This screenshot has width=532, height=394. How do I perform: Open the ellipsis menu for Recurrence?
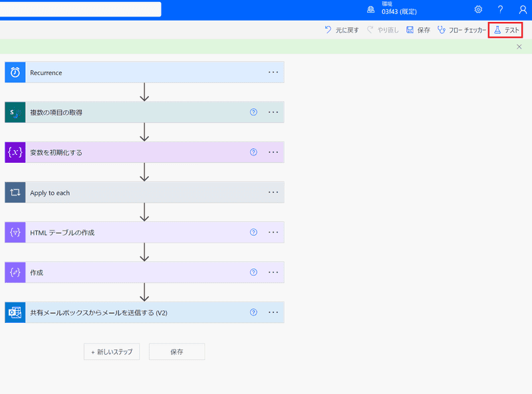pos(273,72)
